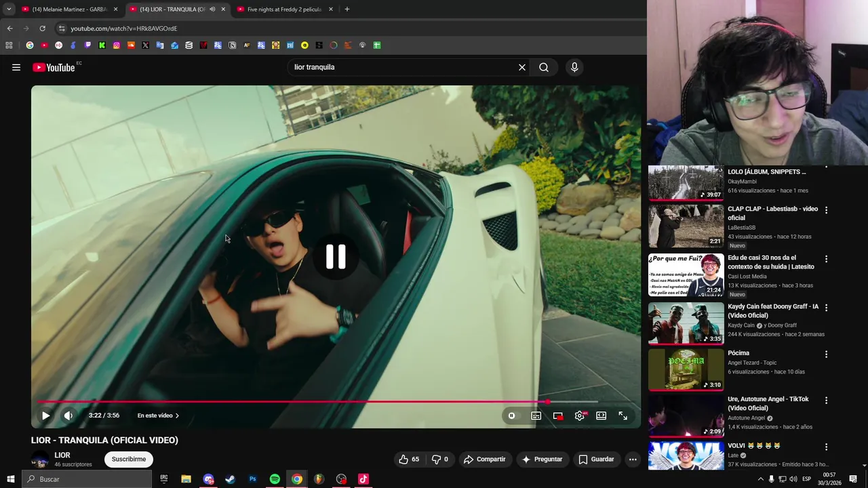Open options for Ure, Autotune Angel video

coord(826,401)
